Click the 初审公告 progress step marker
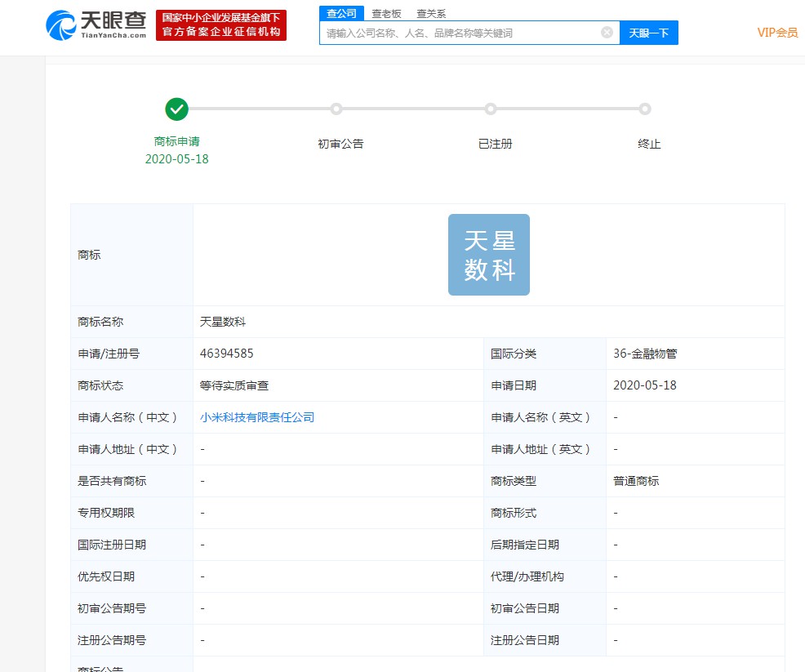Image resolution: width=805 pixels, height=672 pixels. (336, 109)
